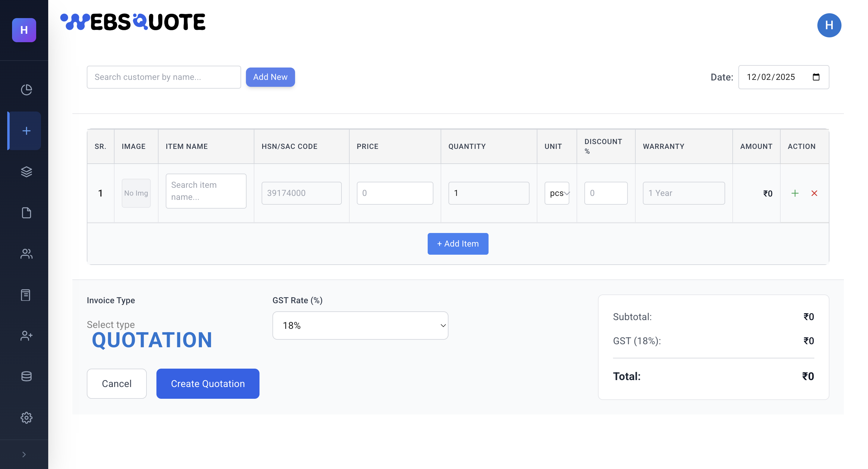
Task: Open the documents page icon in sidebar
Action: (26, 213)
